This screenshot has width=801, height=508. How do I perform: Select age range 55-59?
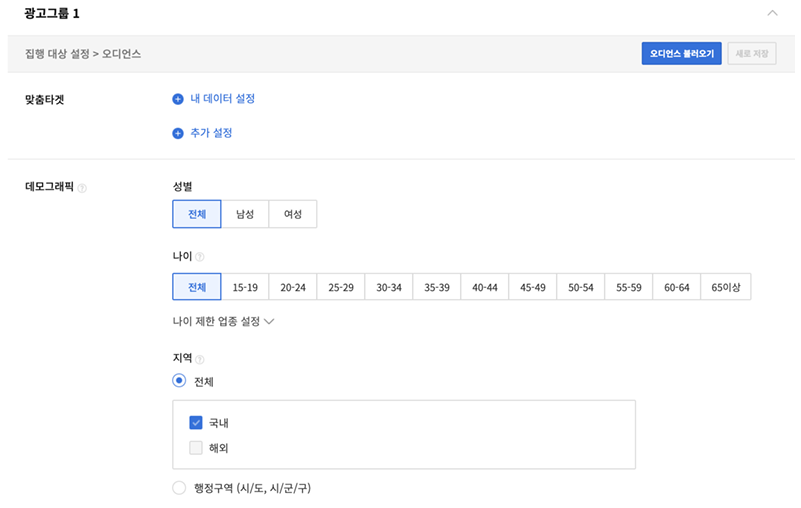629,287
